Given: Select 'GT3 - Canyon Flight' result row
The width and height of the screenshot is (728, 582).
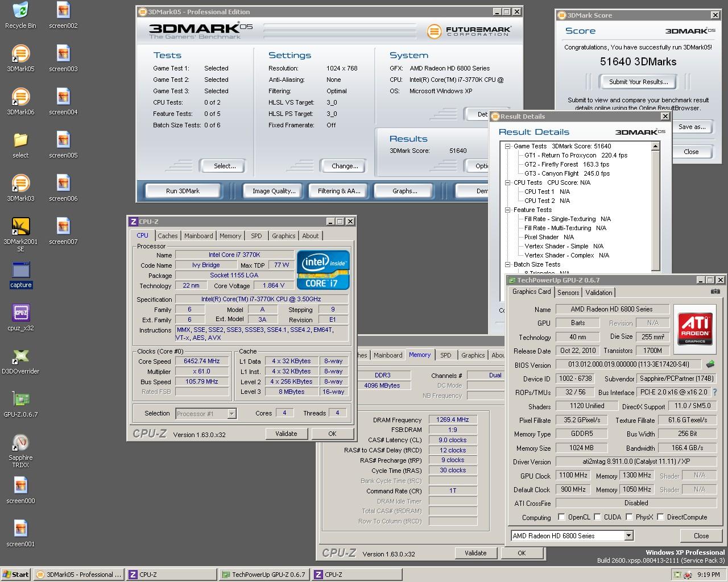Looking at the screenshot, I should [566, 173].
